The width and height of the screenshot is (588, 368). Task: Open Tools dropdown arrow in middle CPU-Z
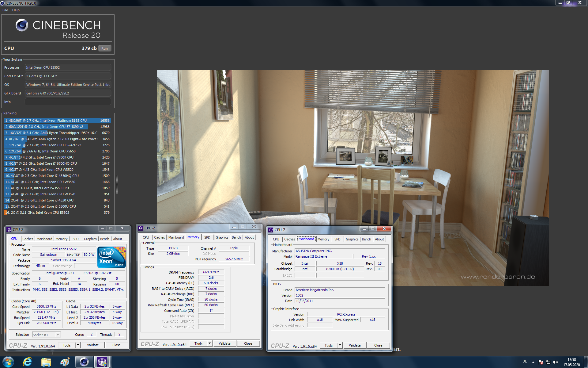click(x=209, y=343)
